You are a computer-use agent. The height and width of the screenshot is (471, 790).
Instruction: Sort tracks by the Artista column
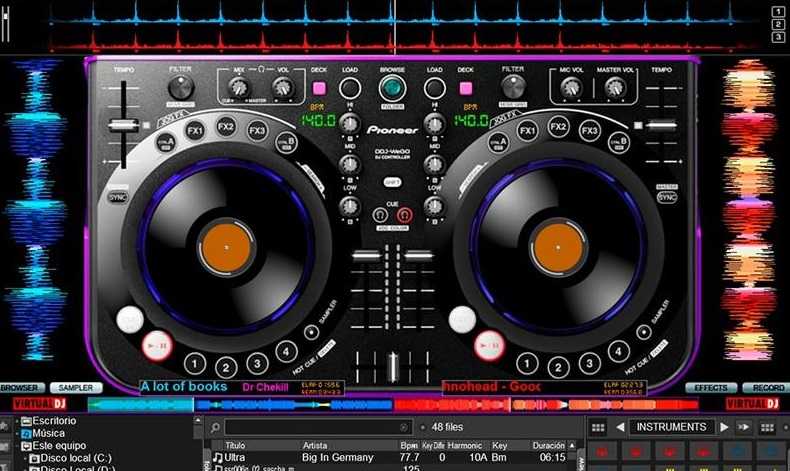[x=315, y=445]
